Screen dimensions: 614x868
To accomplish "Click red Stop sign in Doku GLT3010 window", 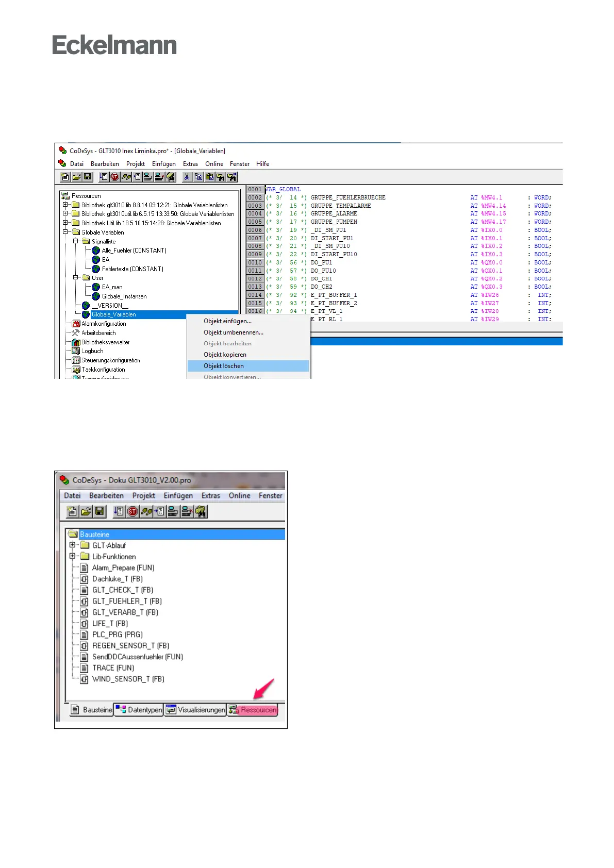I will [133, 511].
